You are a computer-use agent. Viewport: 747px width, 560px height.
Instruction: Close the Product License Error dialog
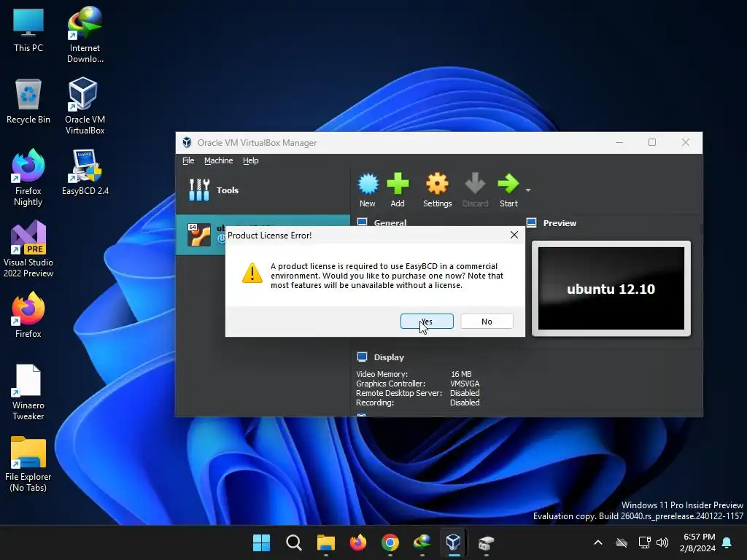(514, 235)
